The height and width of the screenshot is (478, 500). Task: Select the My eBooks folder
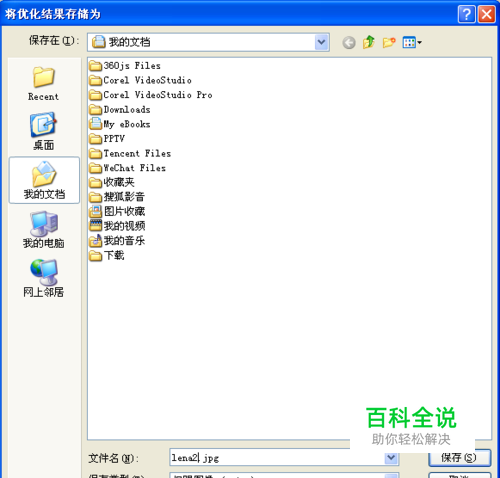pyautogui.click(x=120, y=124)
